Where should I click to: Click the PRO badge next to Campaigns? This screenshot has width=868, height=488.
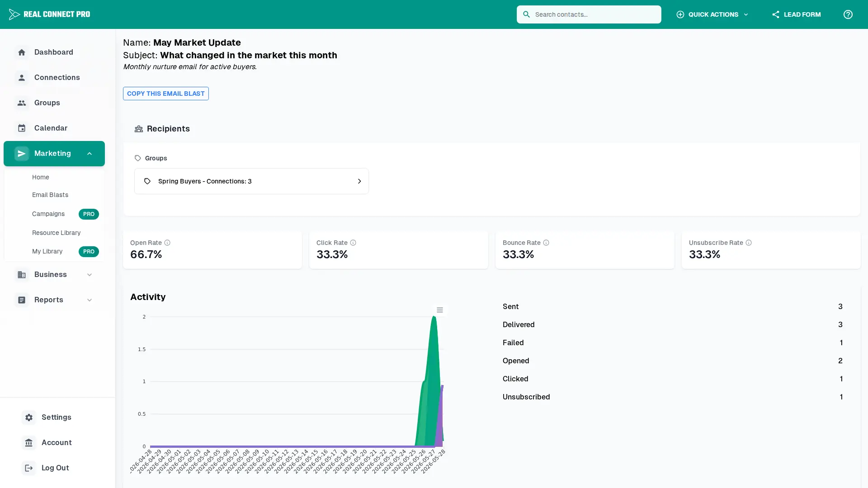pos(89,214)
